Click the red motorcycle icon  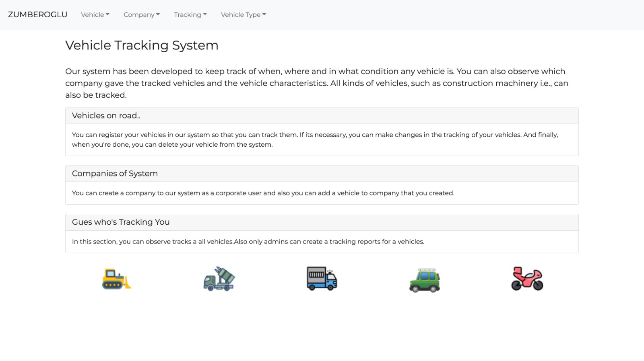point(527,279)
